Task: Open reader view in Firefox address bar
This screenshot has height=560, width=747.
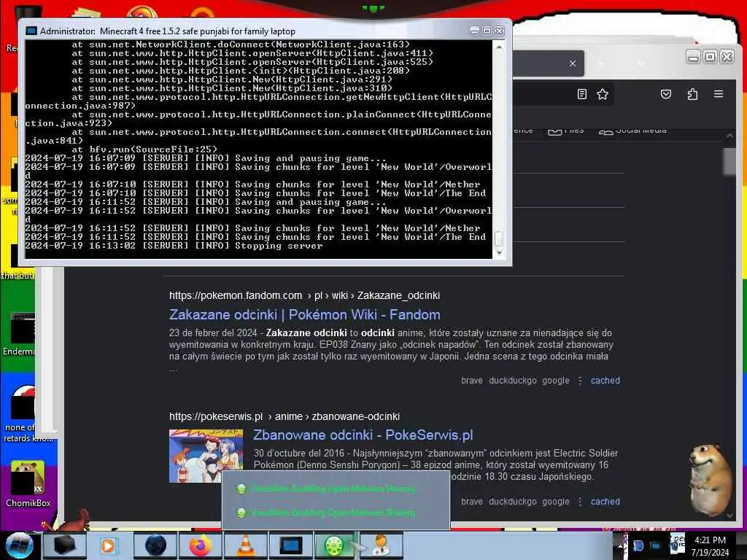Action: point(581,94)
